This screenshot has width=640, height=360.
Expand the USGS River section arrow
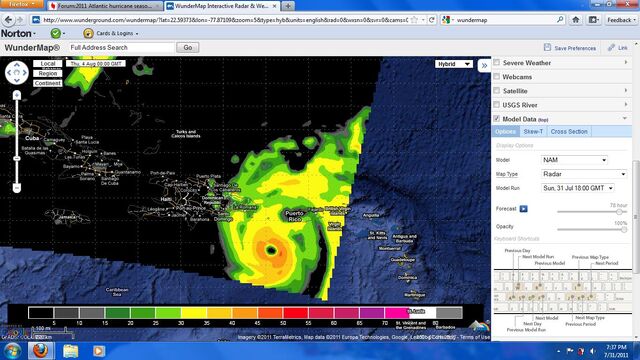626,104
